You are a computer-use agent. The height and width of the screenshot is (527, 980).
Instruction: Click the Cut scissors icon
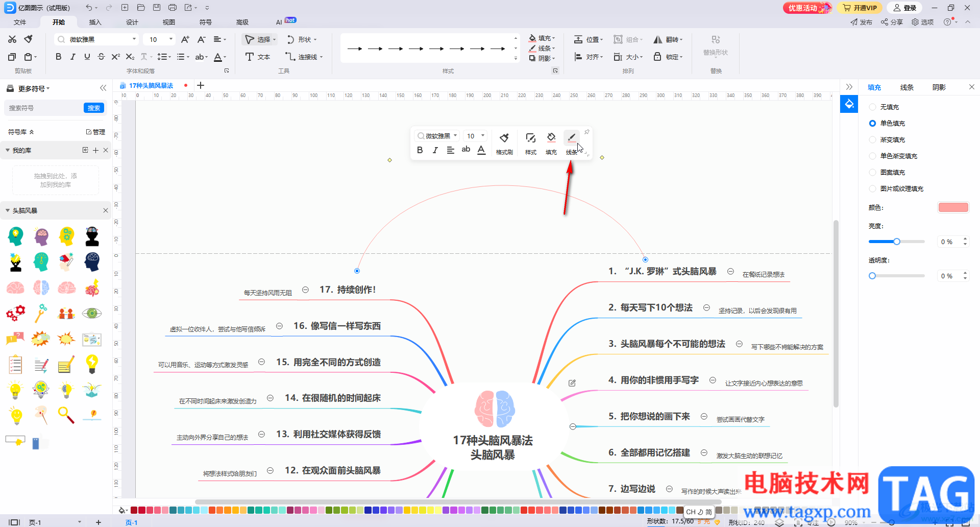pos(12,39)
